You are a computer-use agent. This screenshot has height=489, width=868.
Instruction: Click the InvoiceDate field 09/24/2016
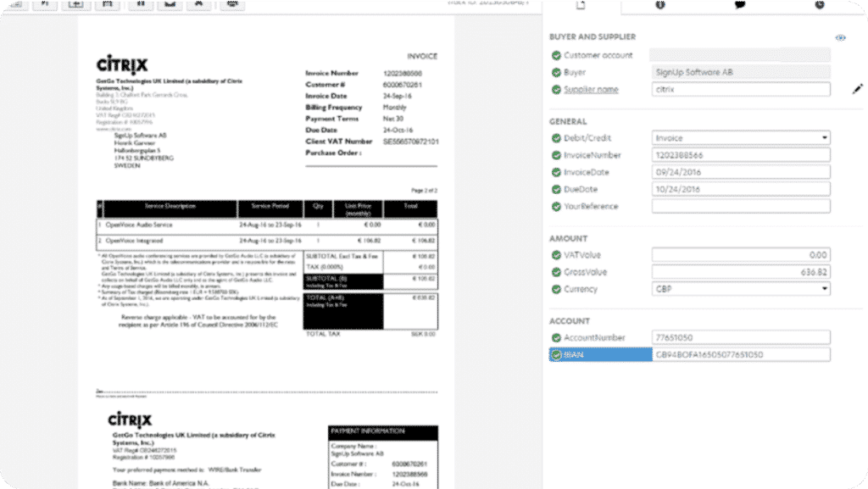(x=741, y=172)
